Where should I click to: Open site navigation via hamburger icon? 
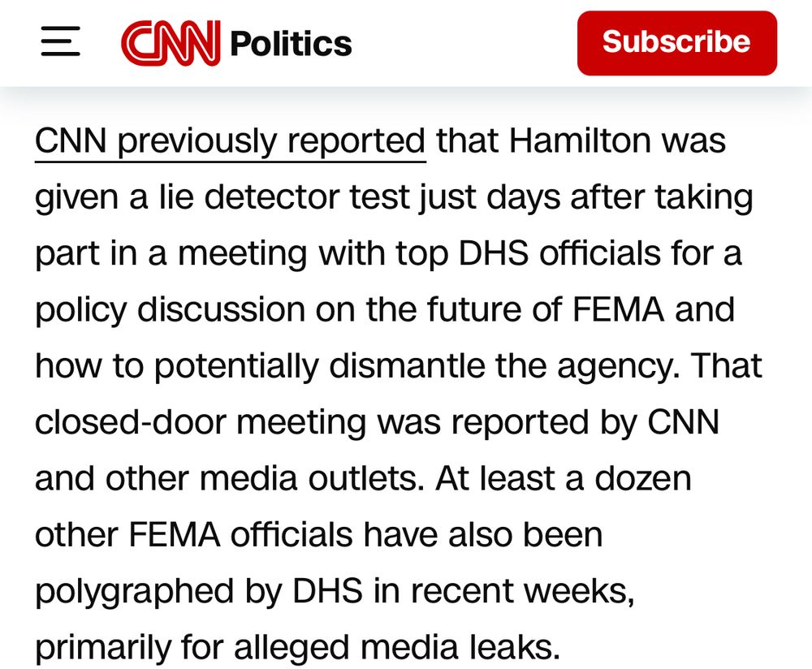pyautogui.click(x=62, y=41)
